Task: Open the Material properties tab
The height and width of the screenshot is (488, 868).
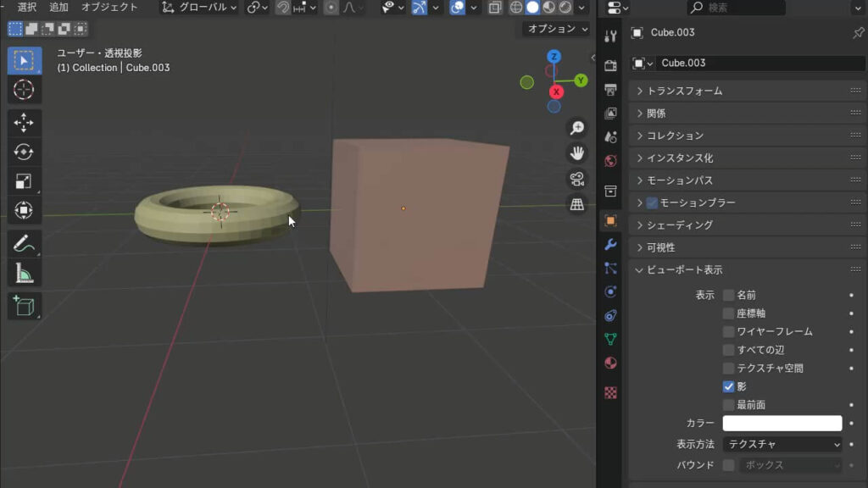Action: tap(610, 363)
